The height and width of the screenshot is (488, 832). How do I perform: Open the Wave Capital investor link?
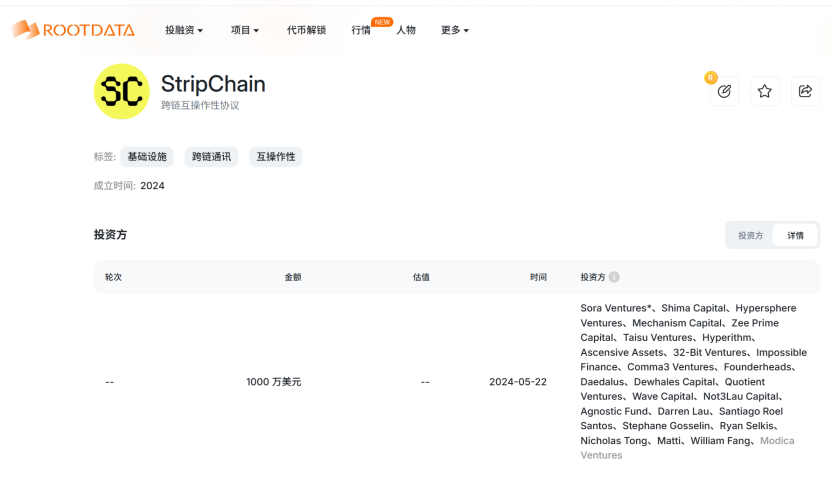[x=663, y=396]
